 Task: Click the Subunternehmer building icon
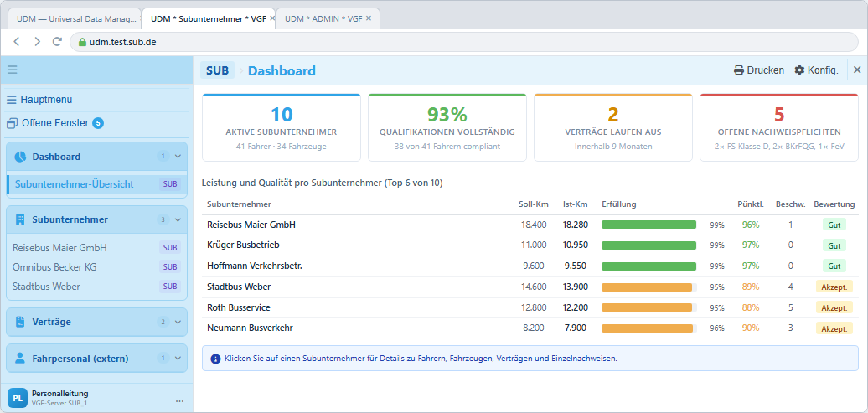click(x=20, y=219)
